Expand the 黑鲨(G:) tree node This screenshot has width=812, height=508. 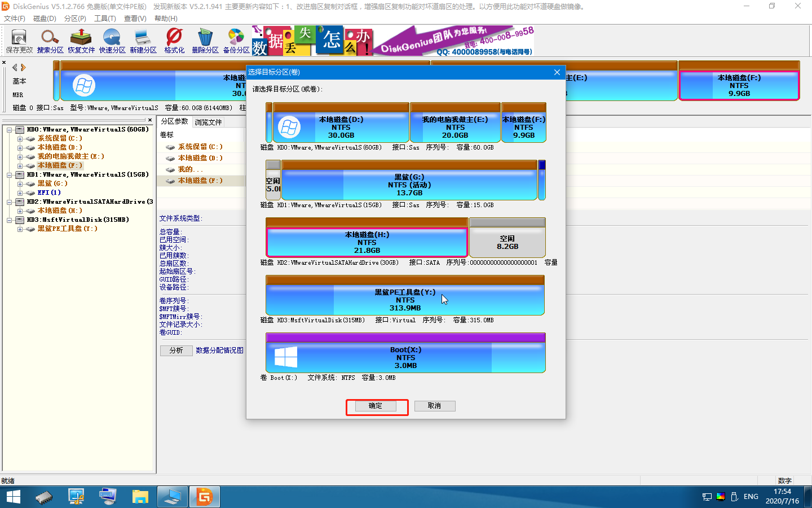20,184
